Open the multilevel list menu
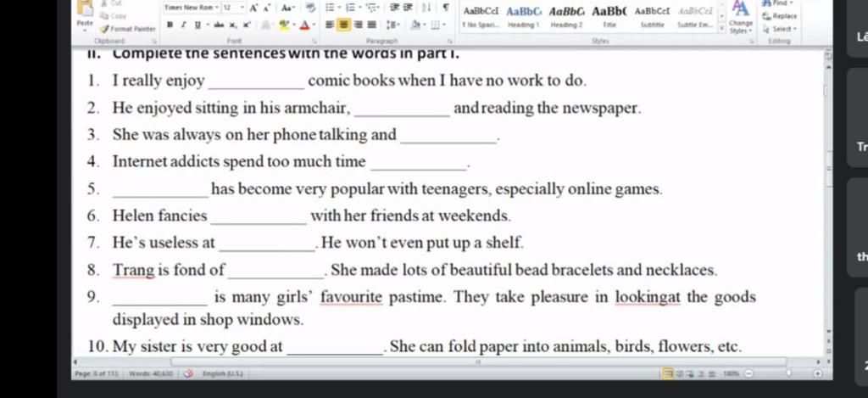Screen dimensions: 868x398 371,8
